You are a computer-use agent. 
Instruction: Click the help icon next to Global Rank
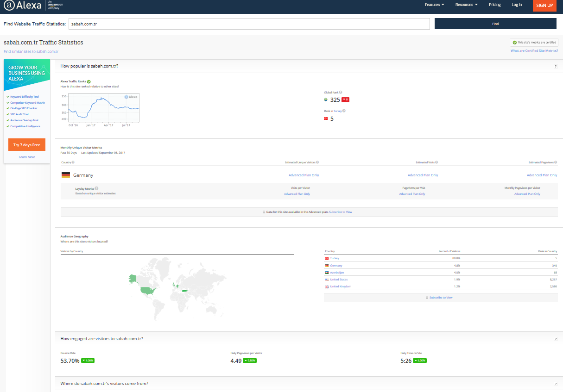click(341, 93)
